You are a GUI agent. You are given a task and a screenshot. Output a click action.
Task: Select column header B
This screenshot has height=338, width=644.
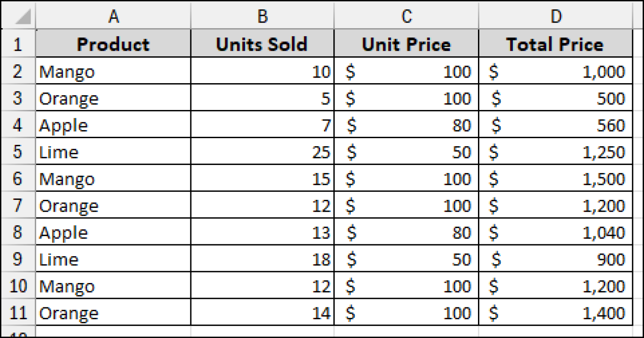(x=262, y=16)
